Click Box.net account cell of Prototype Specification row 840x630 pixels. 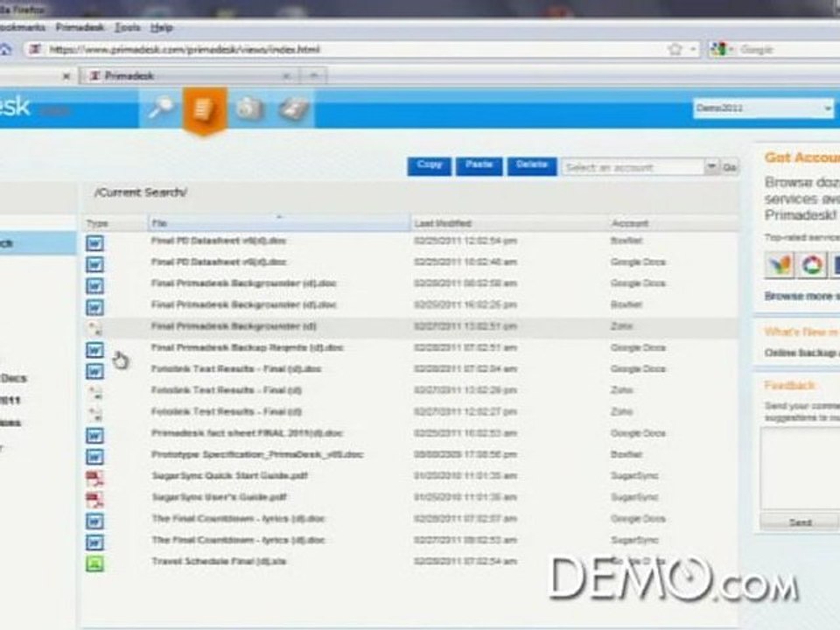coord(626,454)
